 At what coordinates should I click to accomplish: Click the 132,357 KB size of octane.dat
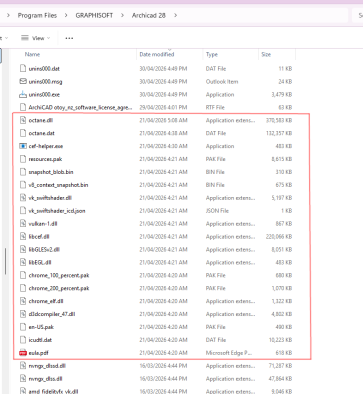tap(279, 133)
